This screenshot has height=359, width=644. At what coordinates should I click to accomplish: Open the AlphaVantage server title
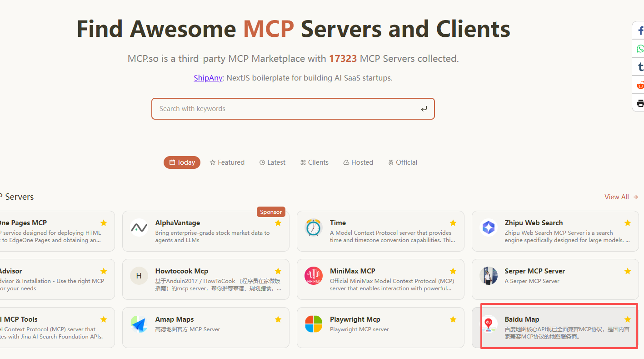pos(178,223)
